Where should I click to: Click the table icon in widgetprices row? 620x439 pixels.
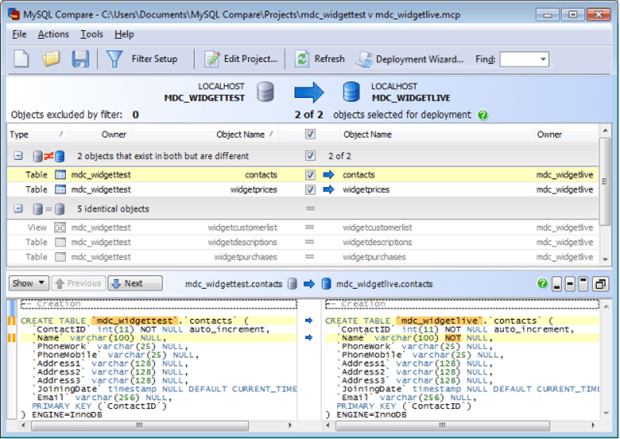[60, 190]
